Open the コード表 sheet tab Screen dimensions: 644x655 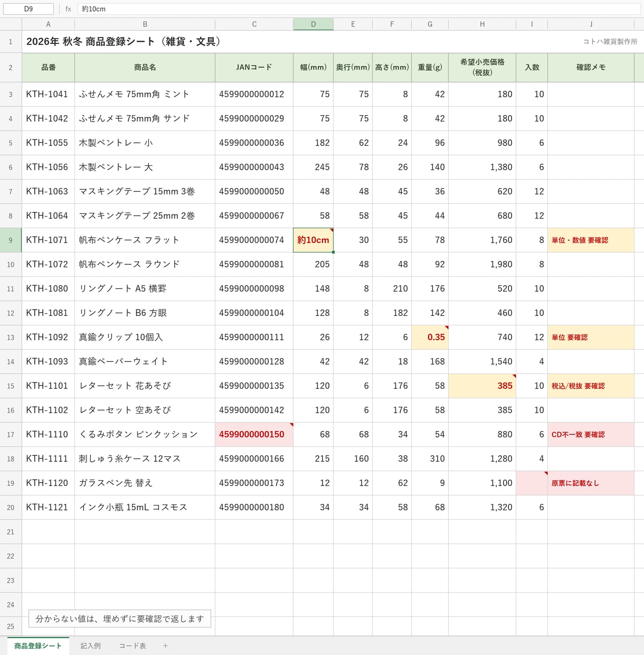132,645
